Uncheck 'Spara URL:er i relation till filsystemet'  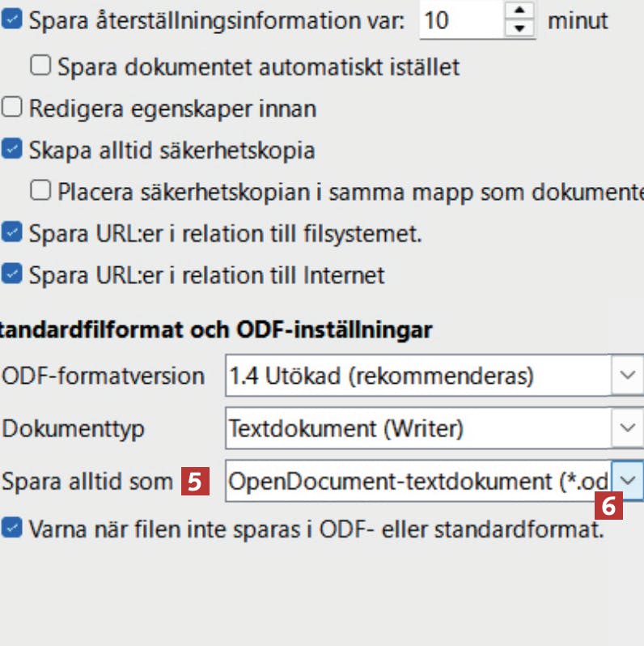click(x=11, y=233)
